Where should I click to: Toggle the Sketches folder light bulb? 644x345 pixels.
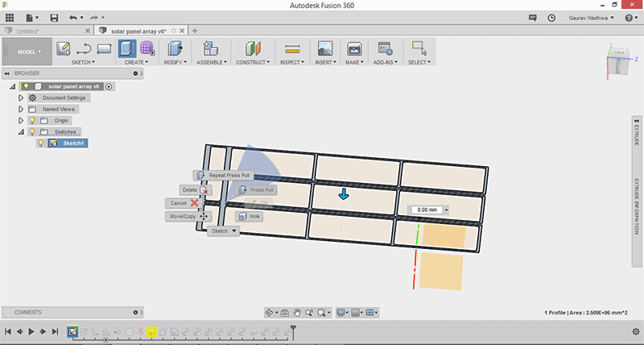32,131
